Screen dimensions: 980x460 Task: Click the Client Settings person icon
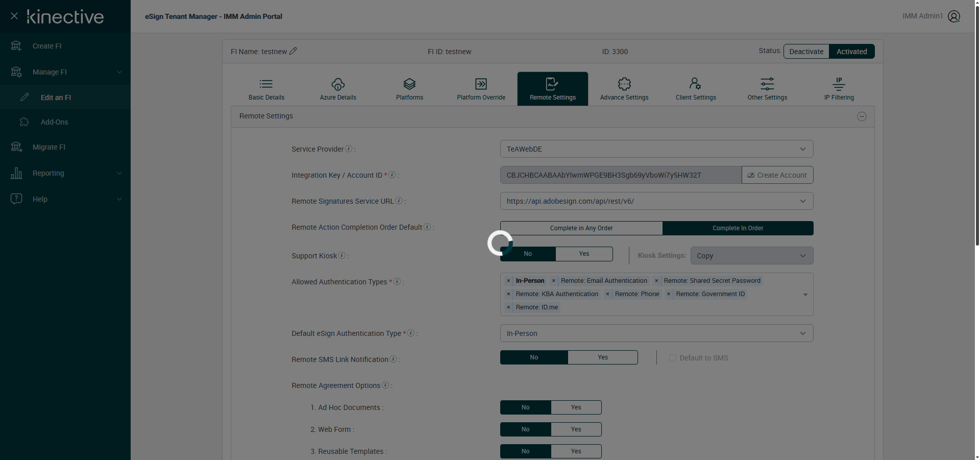(x=695, y=84)
